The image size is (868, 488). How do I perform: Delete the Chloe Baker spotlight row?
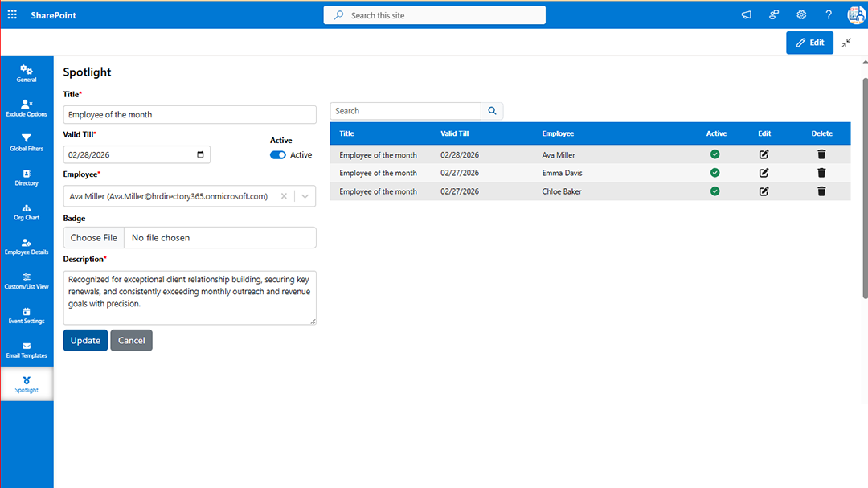tap(821, 191)
